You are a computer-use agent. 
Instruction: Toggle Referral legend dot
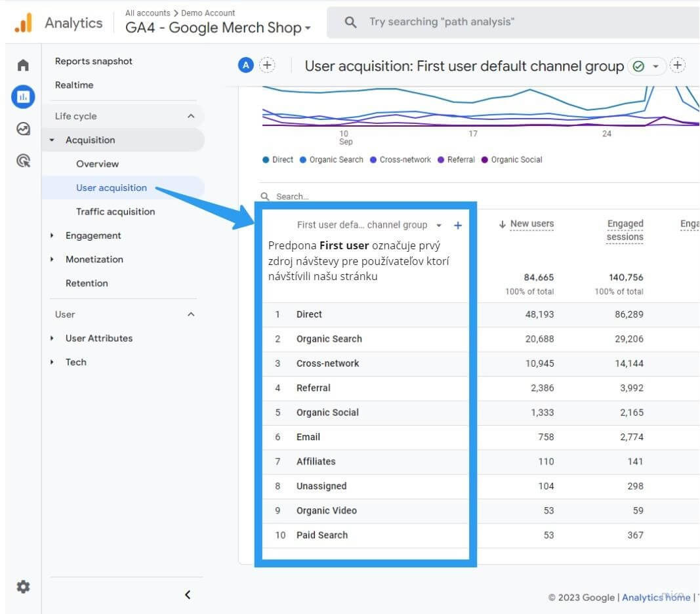(x=441, y=160)
